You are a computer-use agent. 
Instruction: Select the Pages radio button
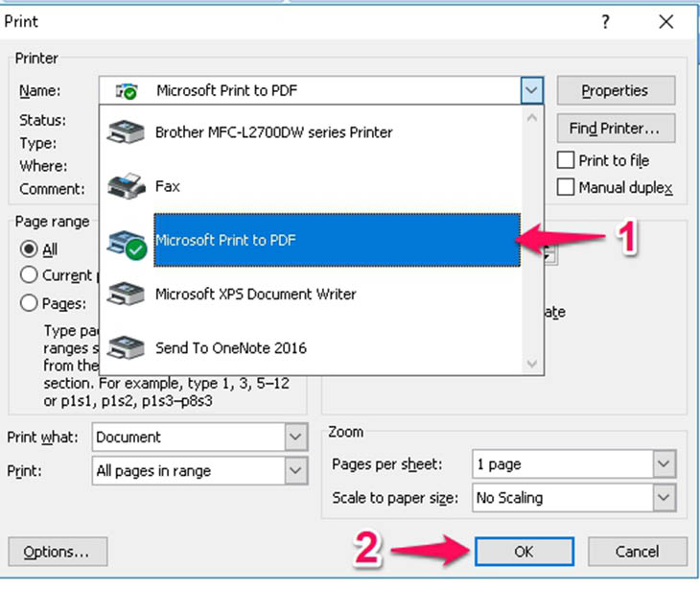click(29, 303)
